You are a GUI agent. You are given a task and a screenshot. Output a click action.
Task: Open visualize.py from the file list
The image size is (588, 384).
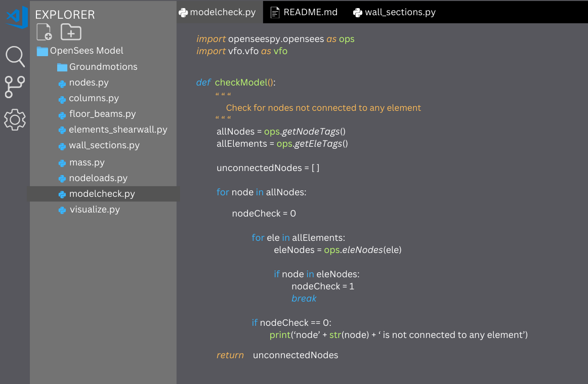[x=95, y=209]
